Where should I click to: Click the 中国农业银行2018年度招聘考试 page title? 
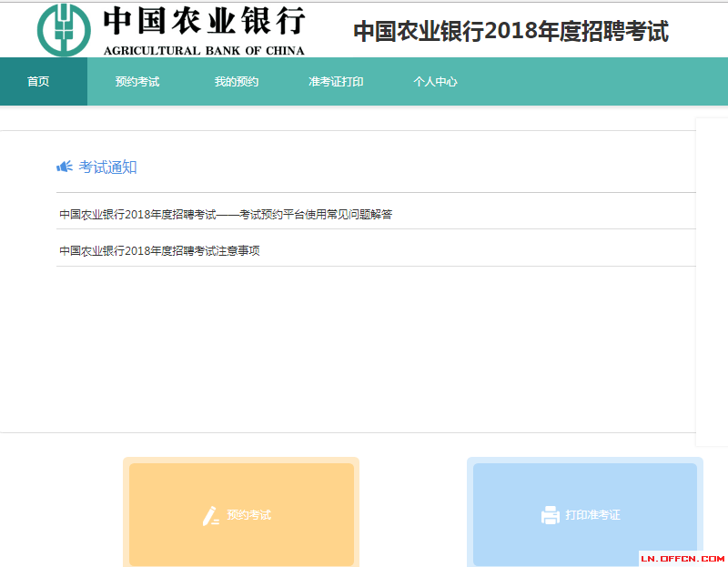click(x=511, y=31)
